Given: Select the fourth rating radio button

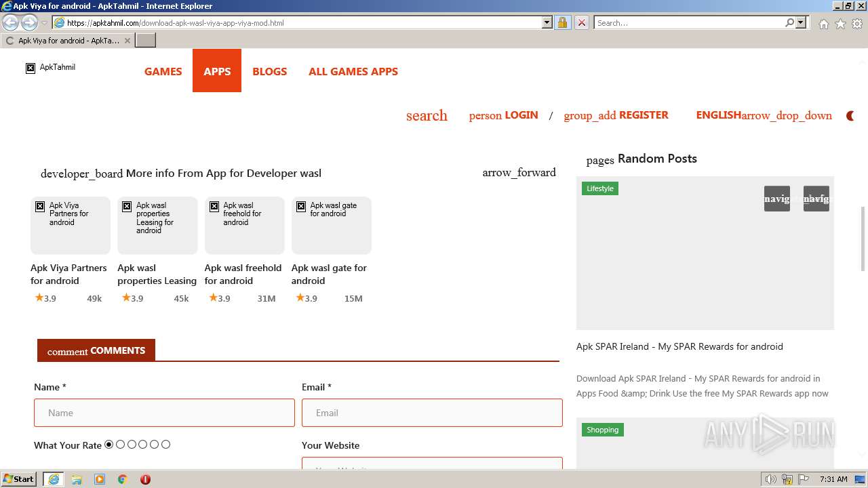Looking at the screenshot, I should click(x=143, y=445).
